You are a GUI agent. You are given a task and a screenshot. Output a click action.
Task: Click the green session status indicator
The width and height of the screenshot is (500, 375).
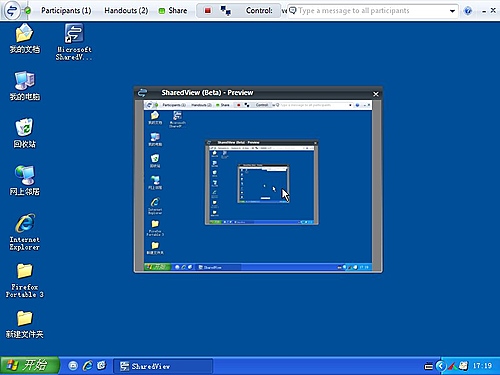(28, 11)
